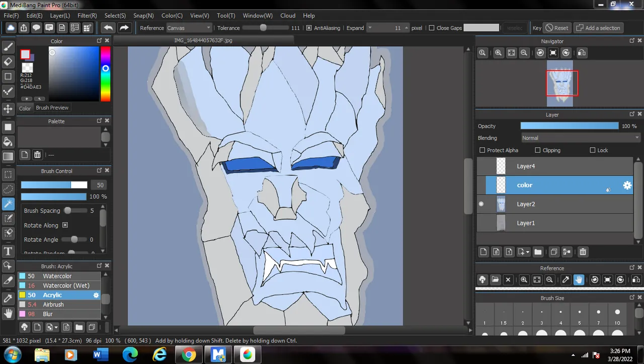This screenshot has width=644, height=364.
Task: Open Select menu
Action: point(115,16)
